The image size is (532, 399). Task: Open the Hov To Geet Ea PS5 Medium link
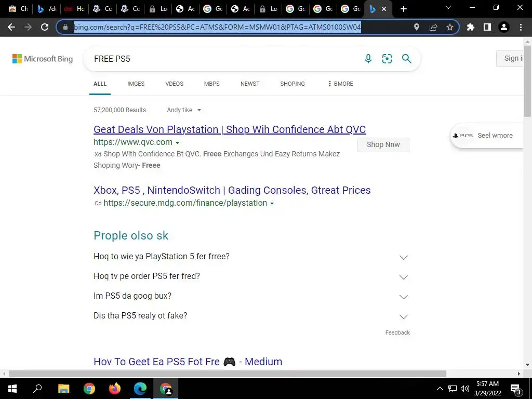pos(188,362)
